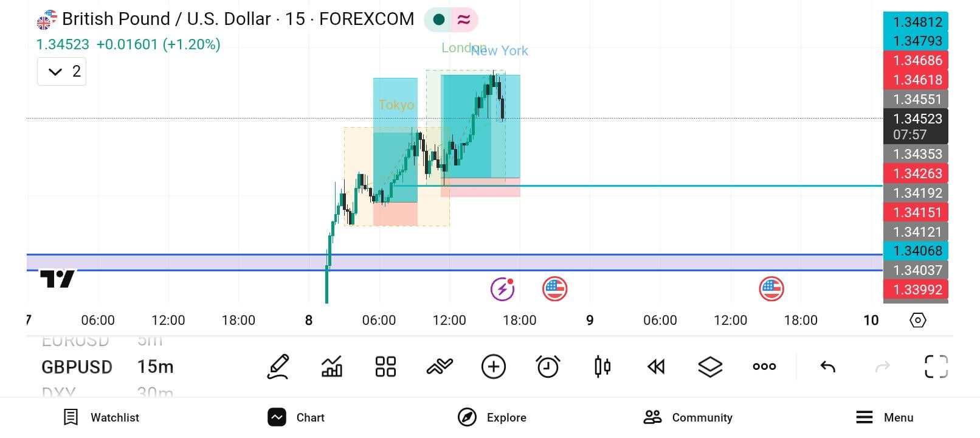Open the object tree layers icon

[709, 366]
